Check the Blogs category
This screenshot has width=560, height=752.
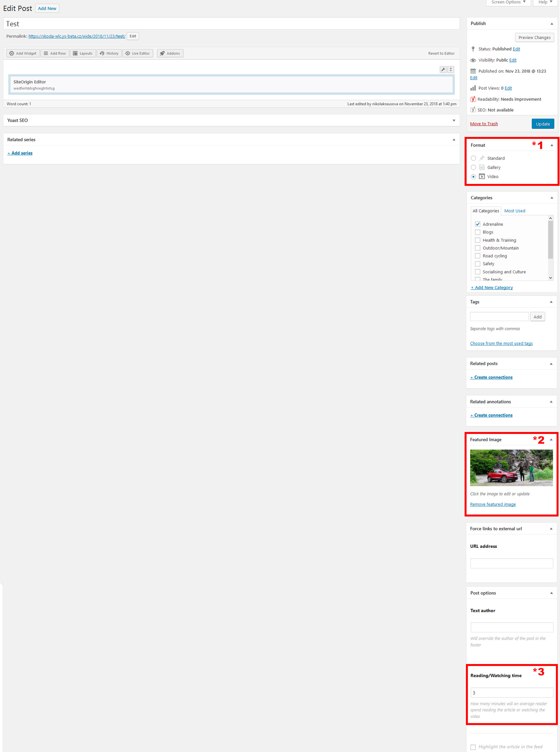point(478,232)
